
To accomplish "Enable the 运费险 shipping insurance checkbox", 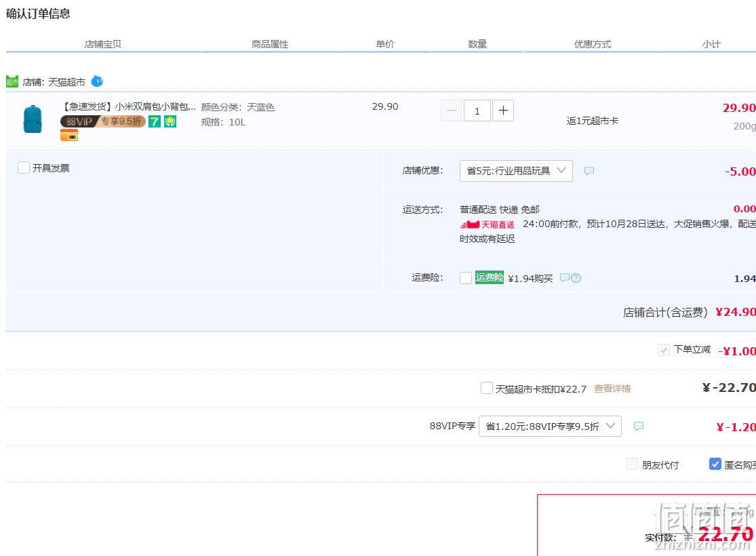I will point(466,278).
